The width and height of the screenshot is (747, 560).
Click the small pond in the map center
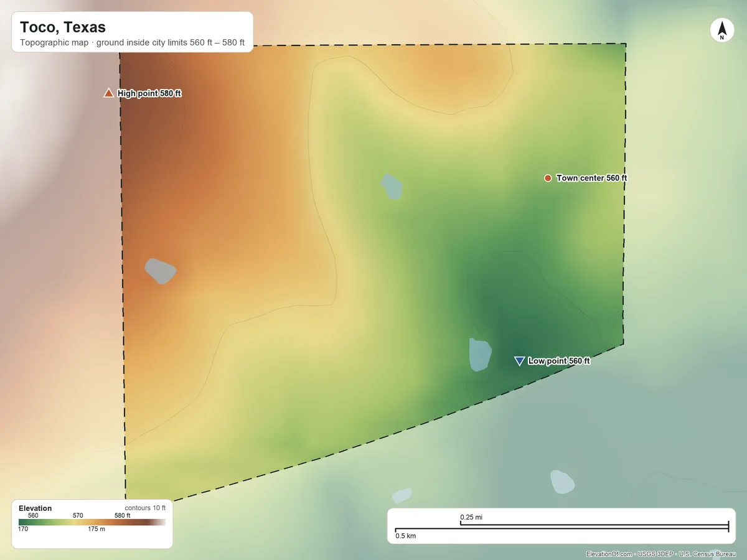(392, 187)
